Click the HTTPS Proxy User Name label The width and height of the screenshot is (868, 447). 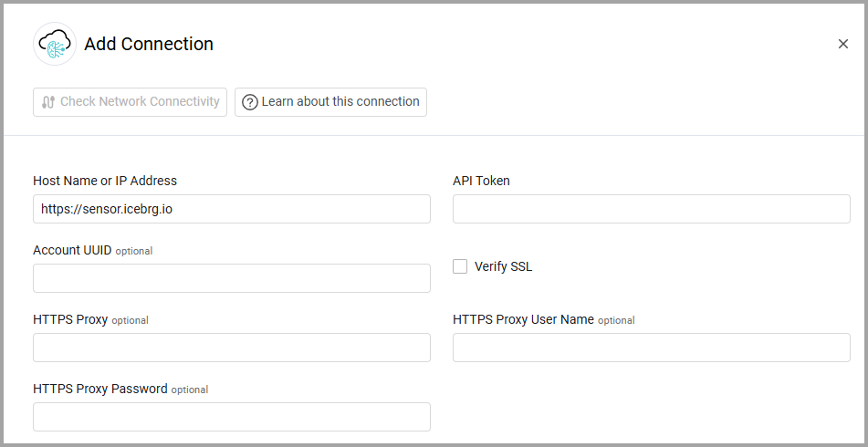[x=523, y=319]
